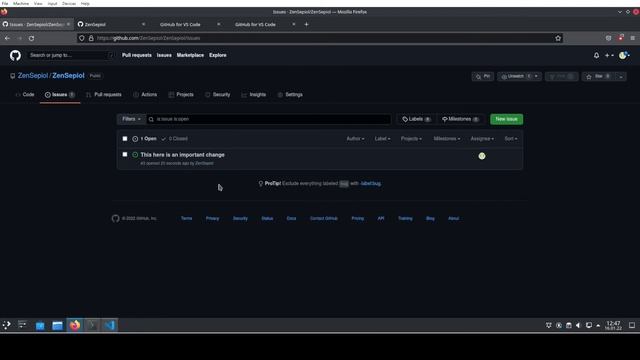Click the Firefox icon in the taskbar
The image size is (640, 360).
pyautogui.click(x=75, y=325)
